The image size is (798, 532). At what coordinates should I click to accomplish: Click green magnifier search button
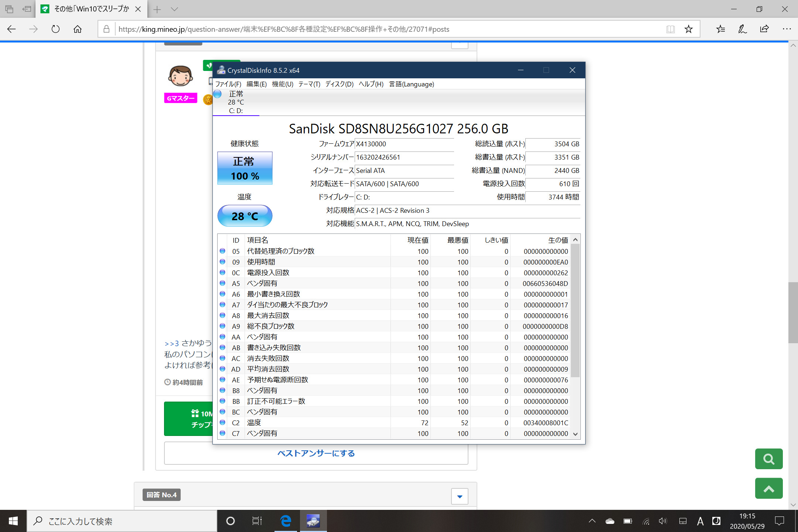tap(768, 459)
